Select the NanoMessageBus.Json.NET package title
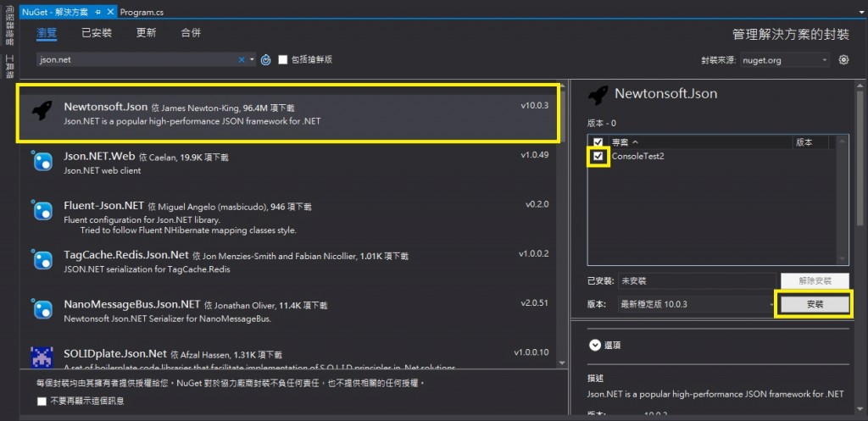Image resolution: width=868 pixels, height=421 pixels. (131, 304)
